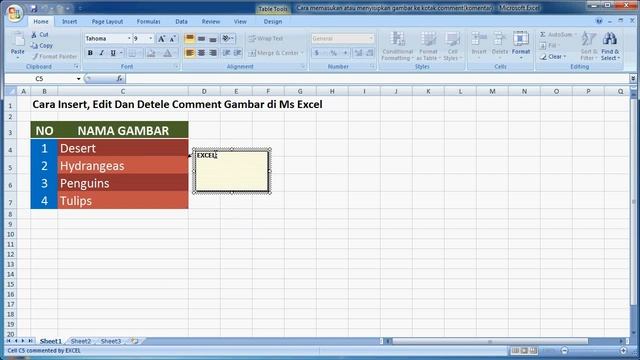
Task: Cut the selection
Action: tap(40, 35)
